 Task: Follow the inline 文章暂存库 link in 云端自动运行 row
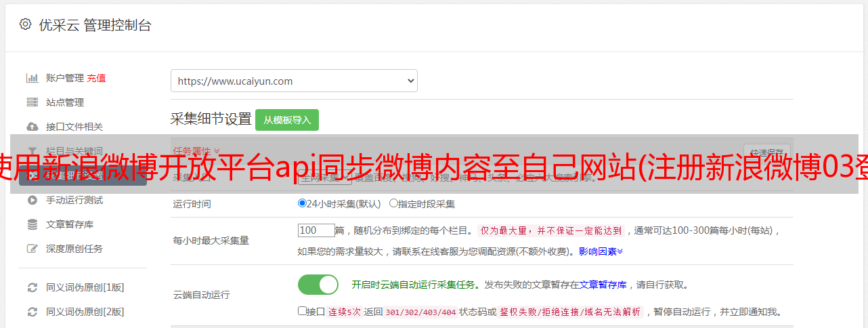pos(603,285)
